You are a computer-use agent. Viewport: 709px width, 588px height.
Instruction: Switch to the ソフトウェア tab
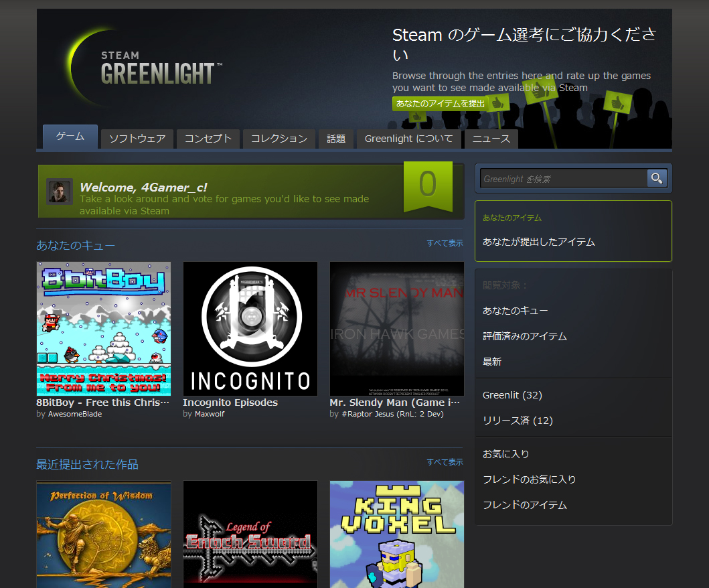pyautogui.click(x=137, y=139)
